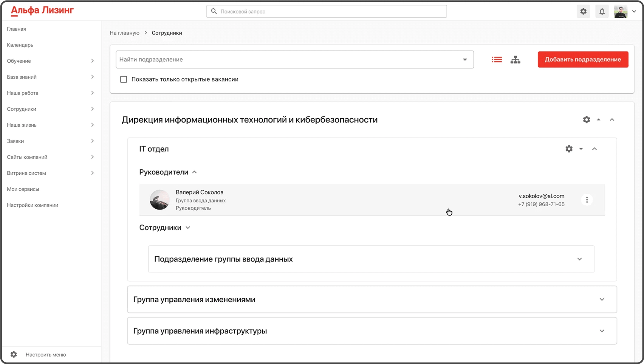Open three-dot menu for Валерий Соколов
The height and width of the screenshot is (364, 644).
tap(587, 200)
